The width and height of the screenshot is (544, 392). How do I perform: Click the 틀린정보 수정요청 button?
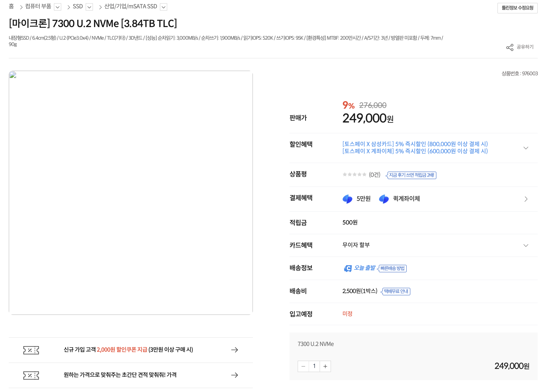[517, 8]
